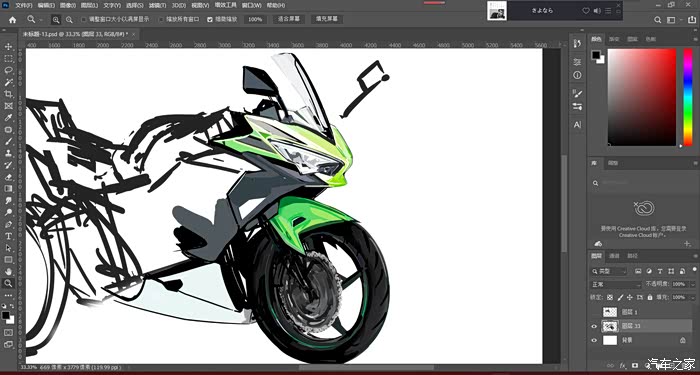Select the Hand tool

tap(8, 271)
